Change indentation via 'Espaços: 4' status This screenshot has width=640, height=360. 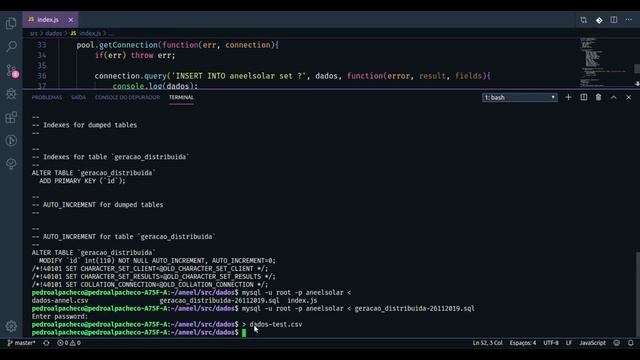pyautogui.click(x=522, y=343)
